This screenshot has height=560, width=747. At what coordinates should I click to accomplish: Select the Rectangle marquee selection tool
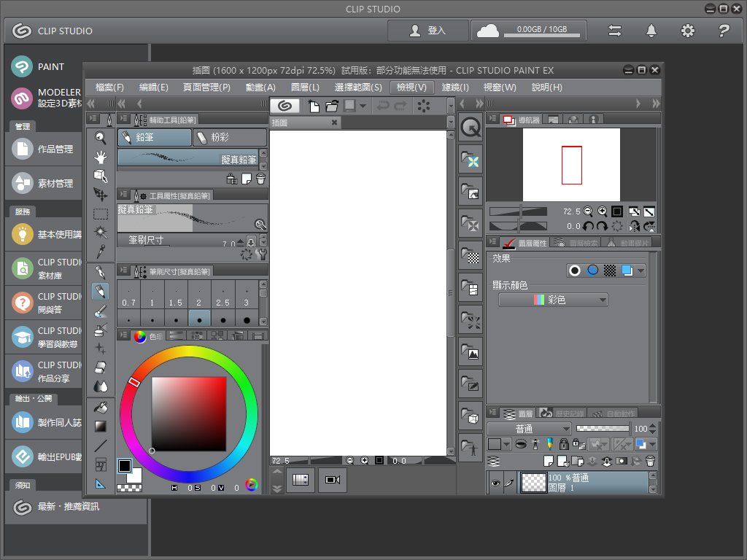pyautogui.click(x=101, y=214)
